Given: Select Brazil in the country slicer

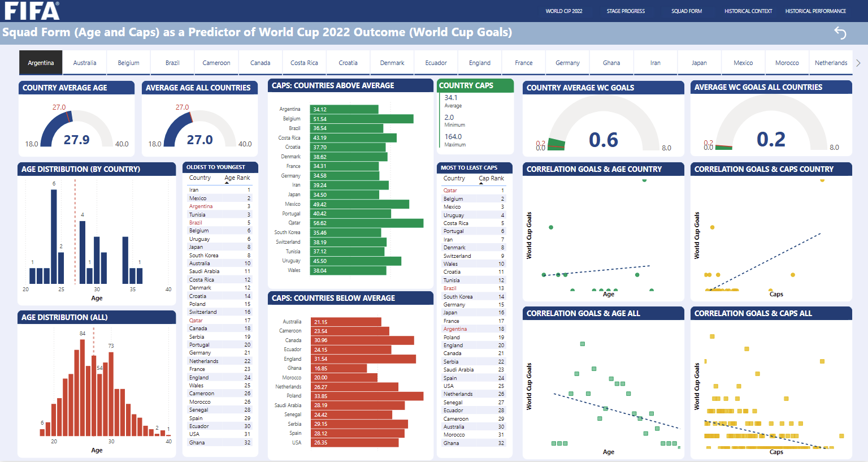Looking at the screenshot, I should click(x=172, y=63).
